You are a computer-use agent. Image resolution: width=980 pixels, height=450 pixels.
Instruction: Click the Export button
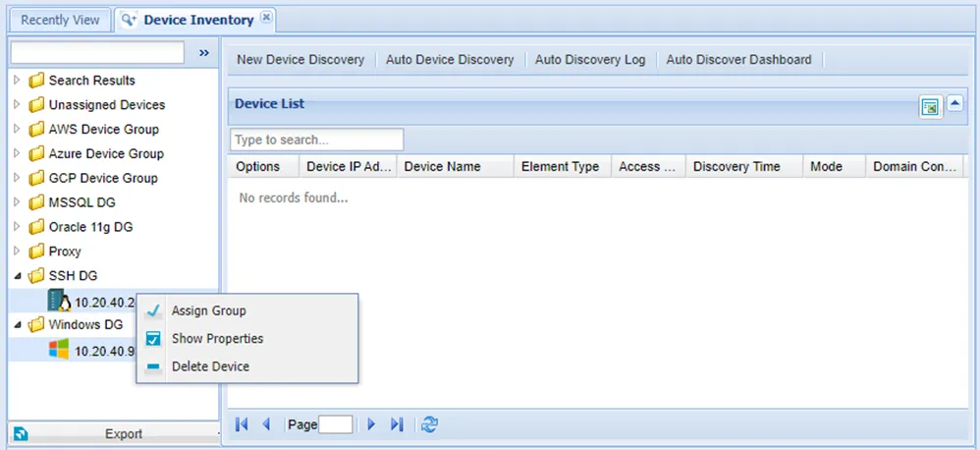[x=114, y=433]
